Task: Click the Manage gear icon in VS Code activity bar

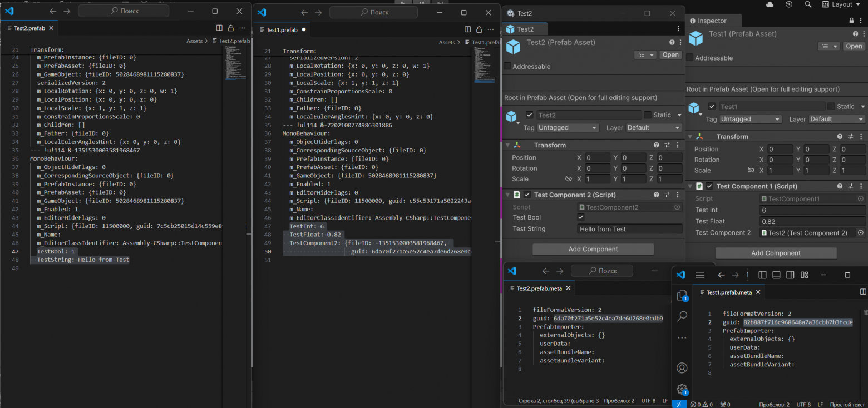Action: 682,389
